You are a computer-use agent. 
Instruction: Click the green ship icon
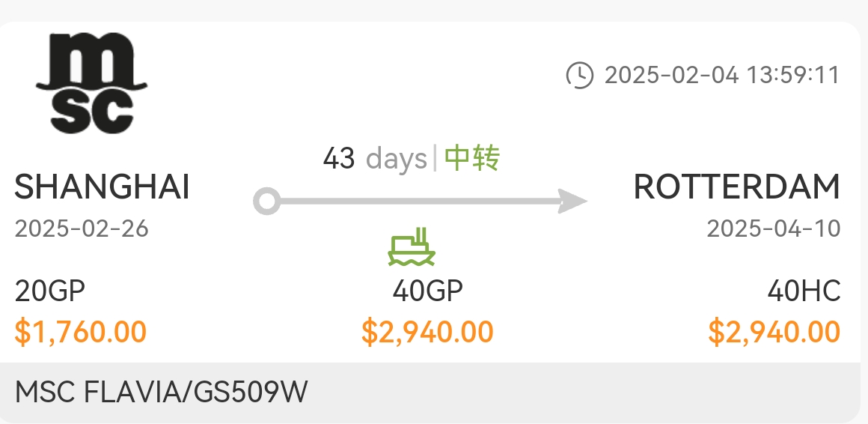411,248
